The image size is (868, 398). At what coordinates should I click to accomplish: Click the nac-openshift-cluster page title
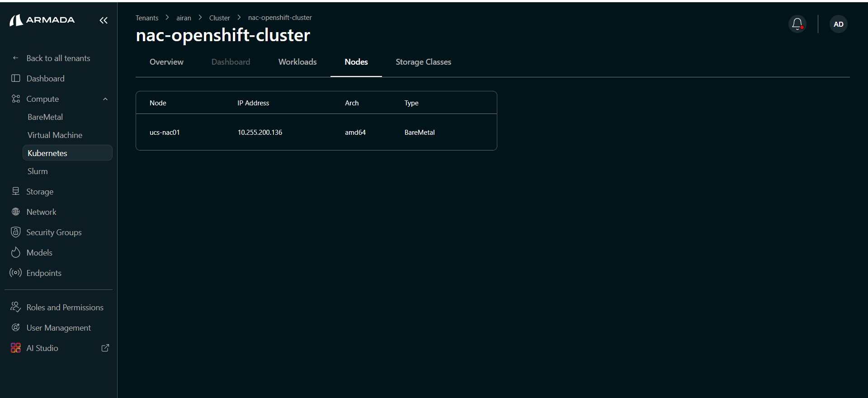pos(223,35)
